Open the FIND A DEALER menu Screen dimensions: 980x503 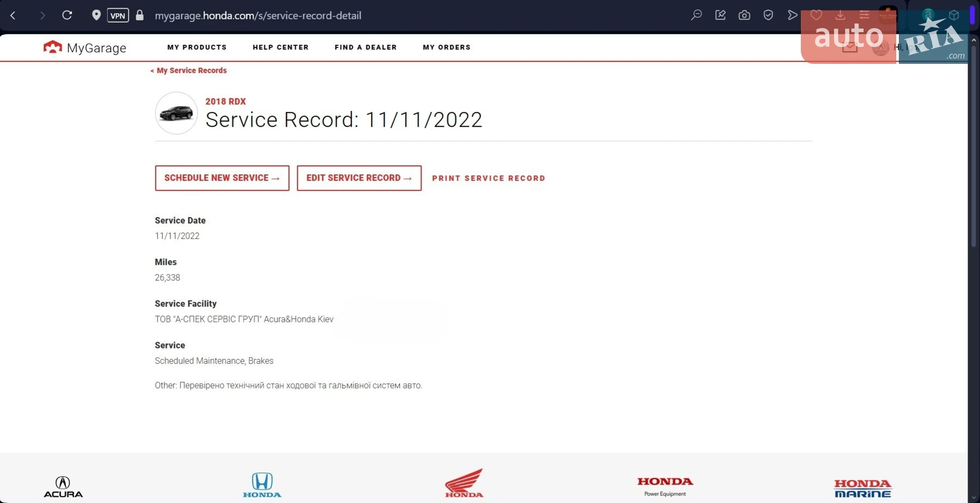[365, 47]
